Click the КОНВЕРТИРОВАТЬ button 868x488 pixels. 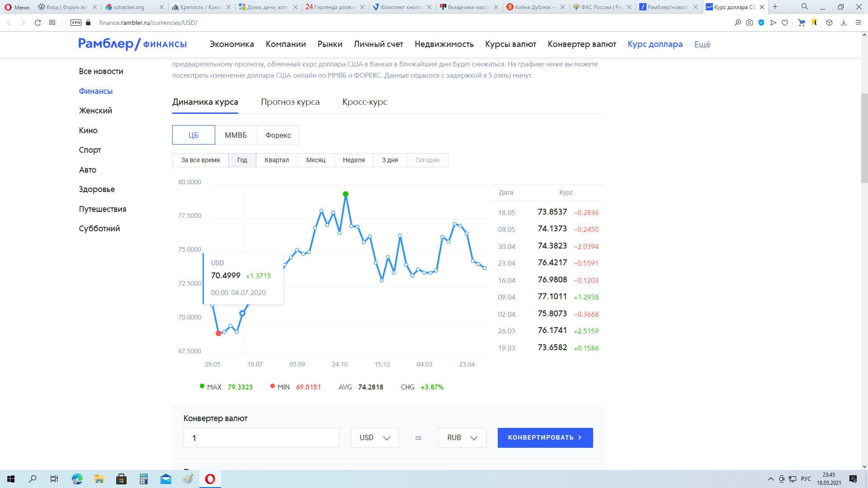coord(545,438)
